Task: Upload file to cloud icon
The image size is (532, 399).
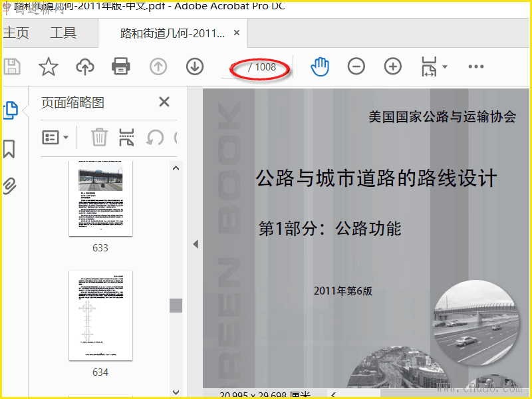Action: coord(85,66)
